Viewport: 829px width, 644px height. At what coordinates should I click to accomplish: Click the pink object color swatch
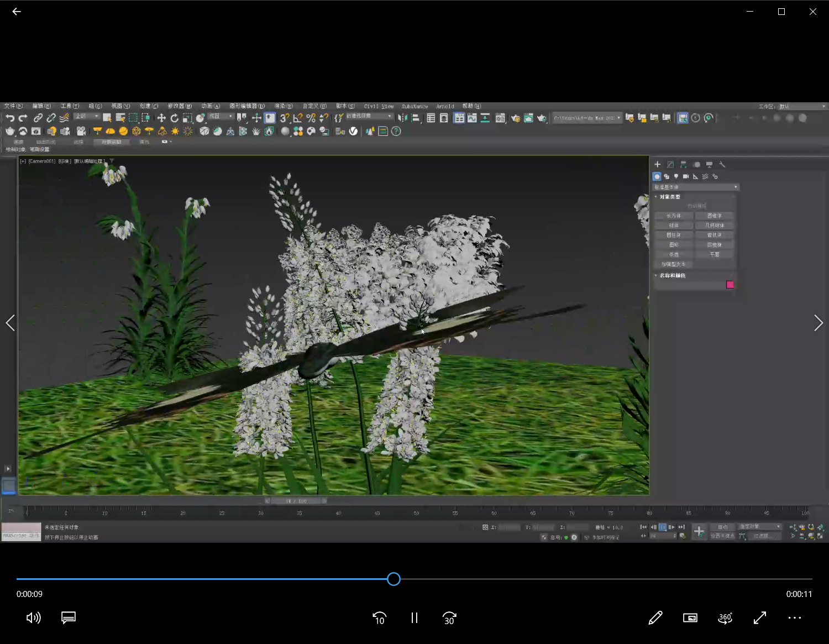coord(730,285)
